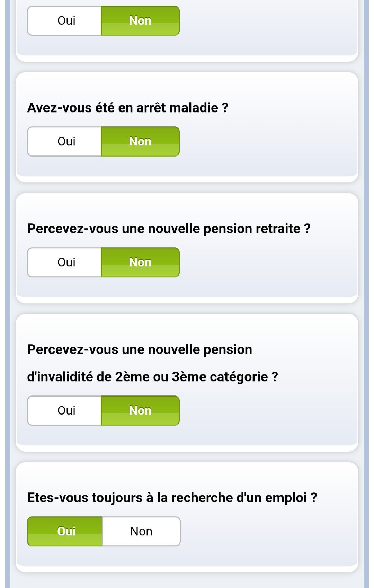Tap the highlighted Non in the topmost card
Image resolution: width=374 pixels, height=588 pixels.
coord(140,20)
